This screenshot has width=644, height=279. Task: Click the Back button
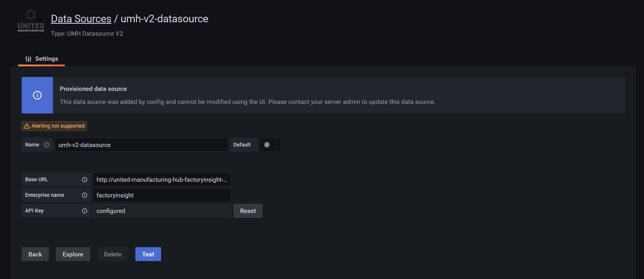pyautogui.click(x=35, y=254)
